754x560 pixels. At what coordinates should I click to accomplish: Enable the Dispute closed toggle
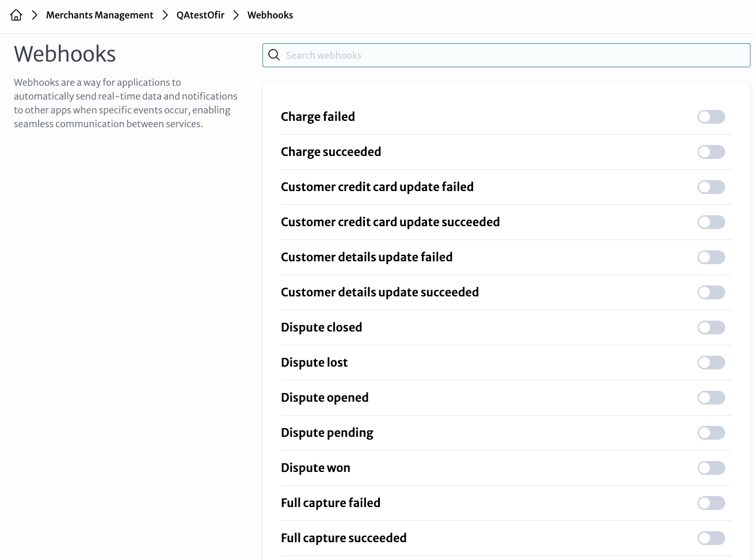tap(711, 327)
